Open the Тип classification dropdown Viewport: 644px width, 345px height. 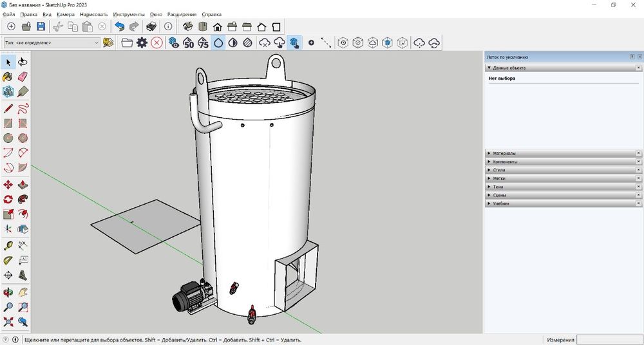coord(52,42)
